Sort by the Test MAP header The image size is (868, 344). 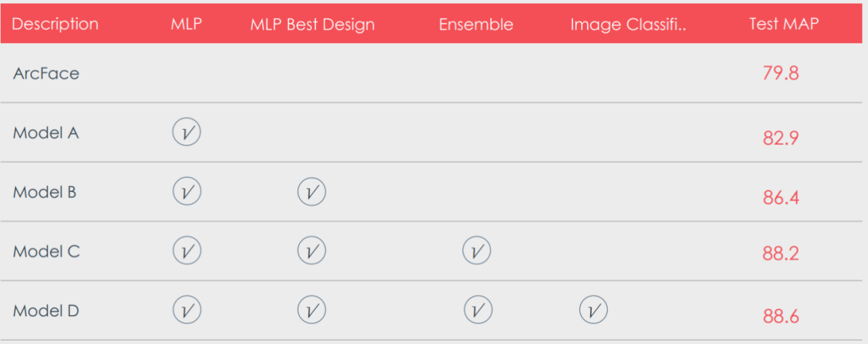(784, 24)
